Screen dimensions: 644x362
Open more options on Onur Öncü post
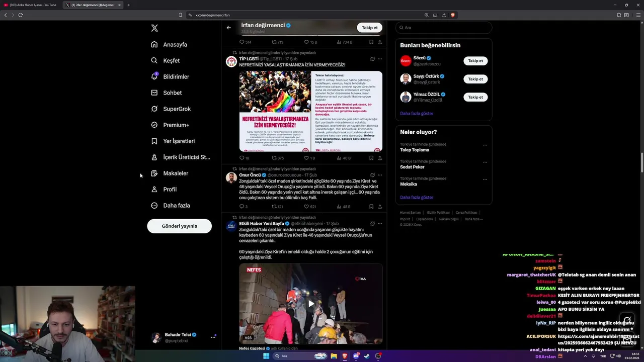(x=380, y=175)
